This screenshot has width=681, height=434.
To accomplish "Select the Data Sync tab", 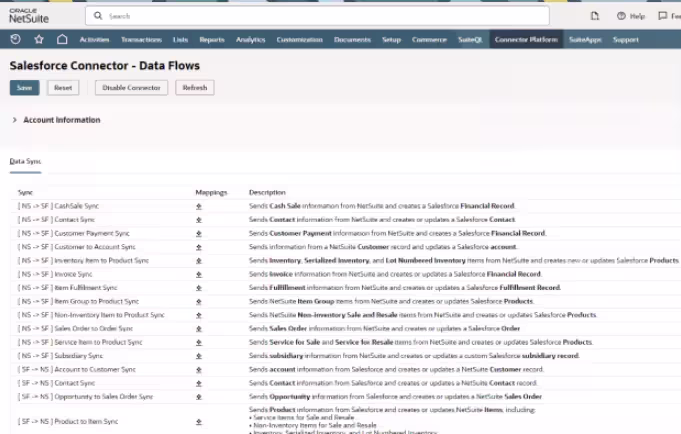I will [26, 161].
